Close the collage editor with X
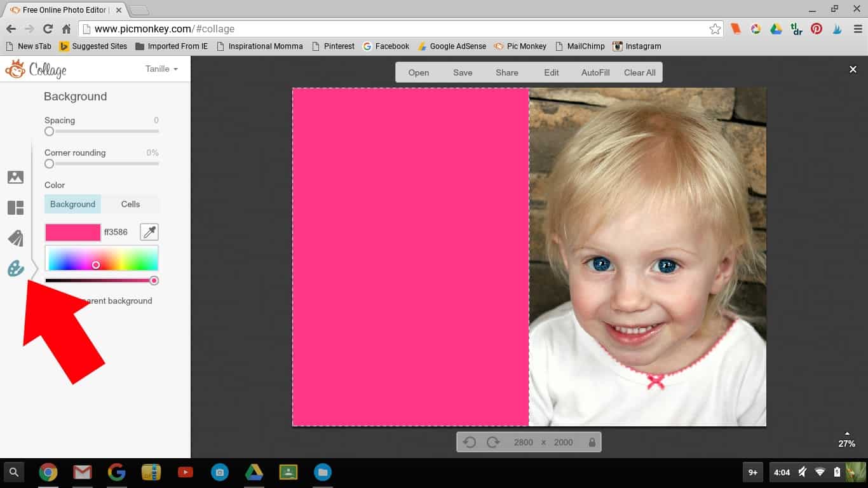Viewport: 868px width, 488px height. 853,69
